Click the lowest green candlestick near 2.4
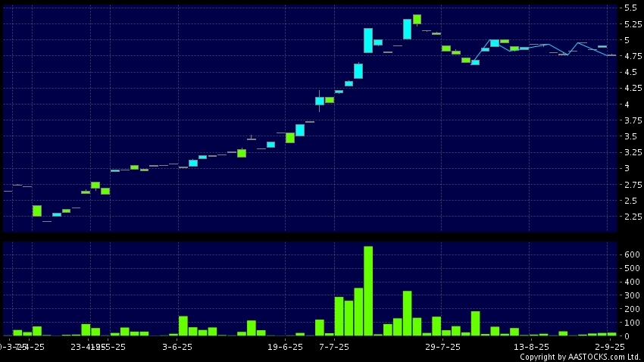Viewport: 644px width, 362px height. click(37, 211)
